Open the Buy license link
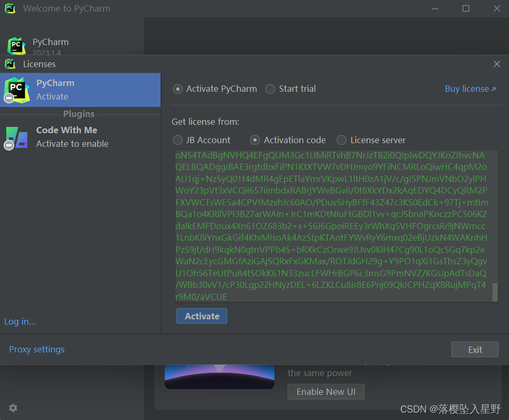The width and height of the screenshot is (509, 420). click(470, 89)
